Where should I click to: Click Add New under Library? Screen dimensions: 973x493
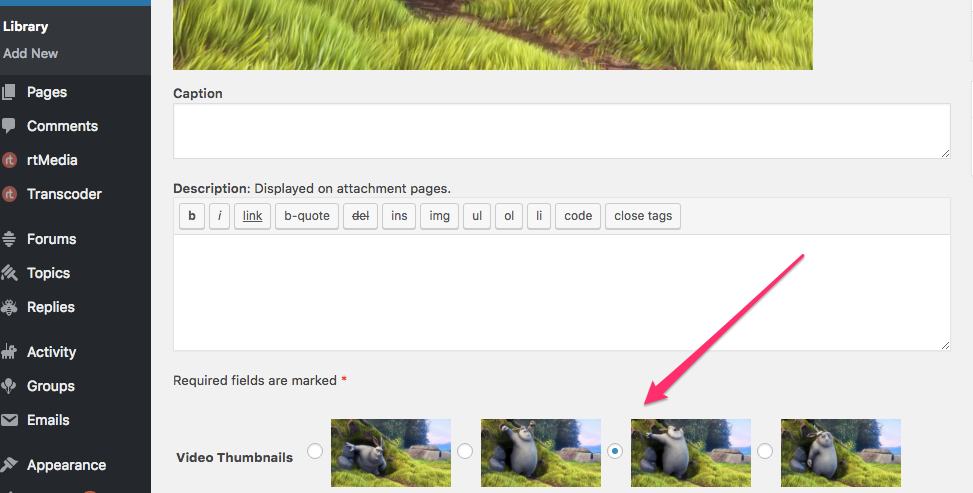click(31, 53)
